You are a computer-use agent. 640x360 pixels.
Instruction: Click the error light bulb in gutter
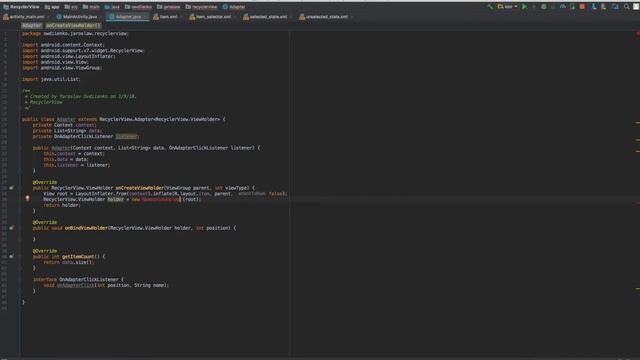click(x=27, y=198)
